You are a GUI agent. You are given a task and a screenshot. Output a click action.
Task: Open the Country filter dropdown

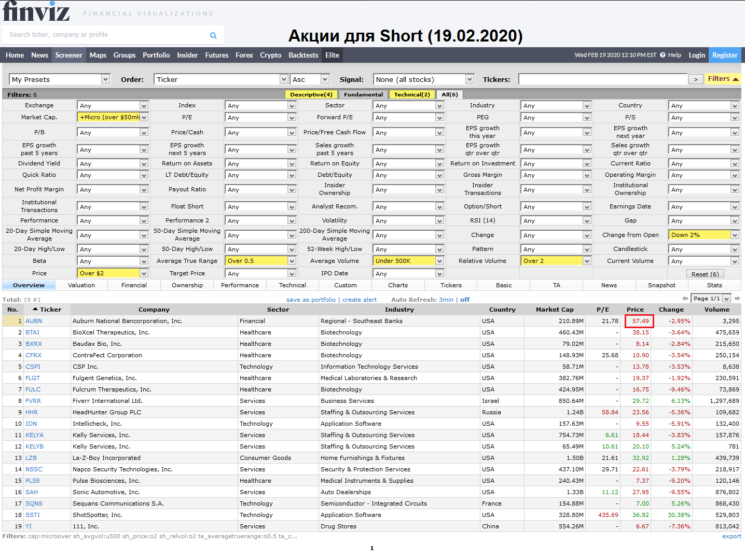click(x=704, y=105)
